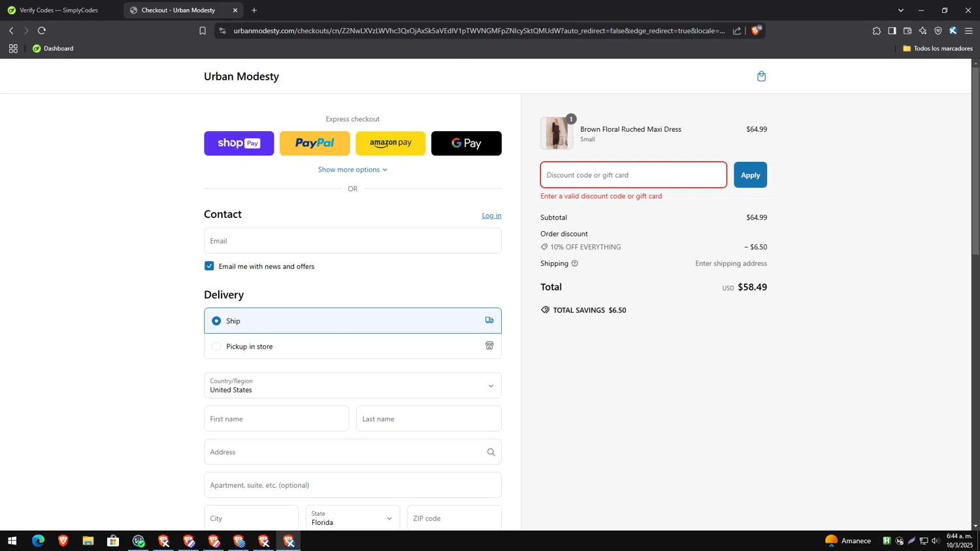Screen dimensions: 980x551
Task: Select the Ship delivery option
Action: coord(353,321)
